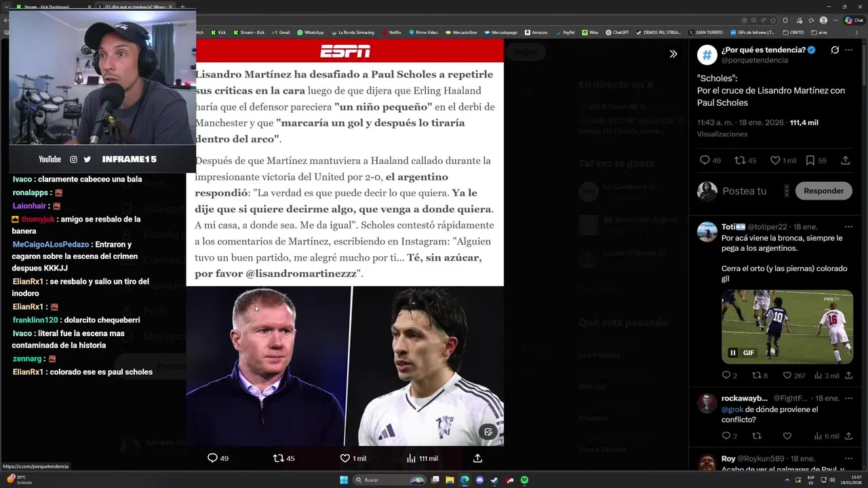Open the Mercadolibre bookmark
The width and height of the screenshot is (868, 488).
(x=460, y=32)
